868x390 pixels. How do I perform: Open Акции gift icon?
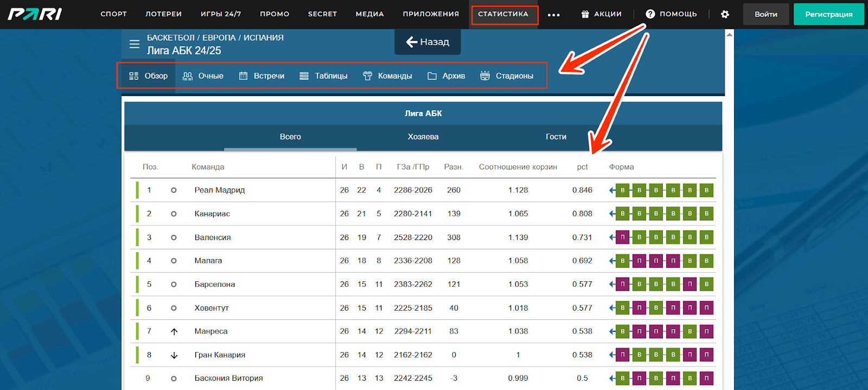pos(585,14)
